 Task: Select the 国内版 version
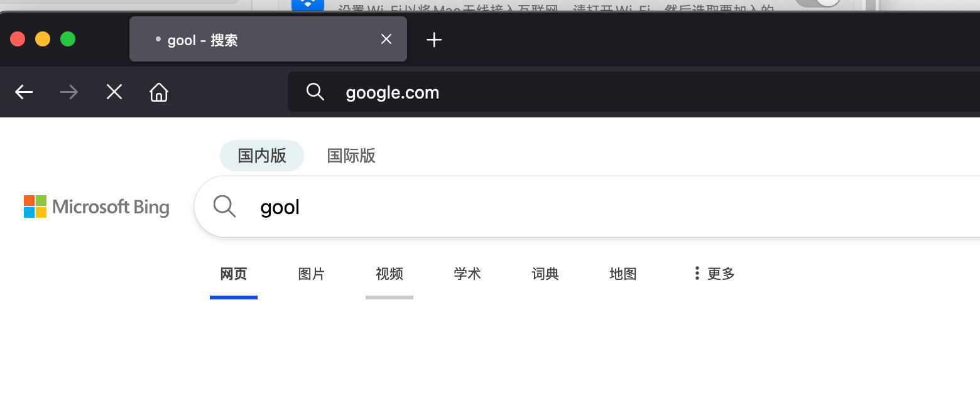(x=261, y=156)
